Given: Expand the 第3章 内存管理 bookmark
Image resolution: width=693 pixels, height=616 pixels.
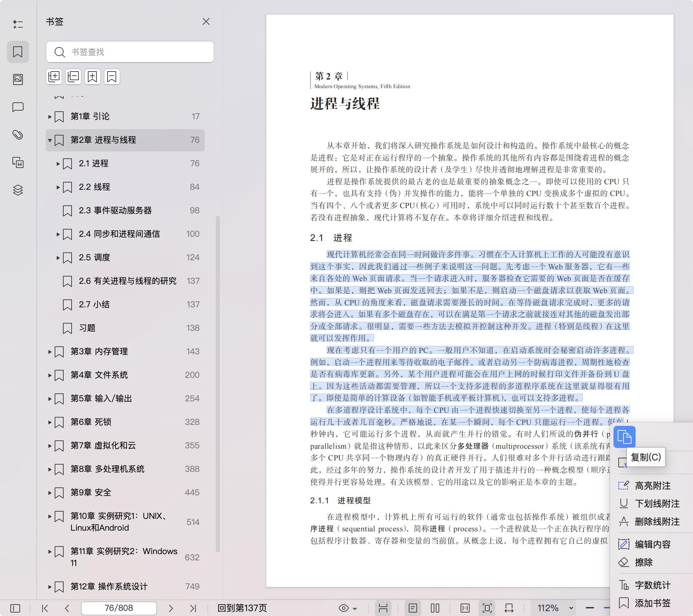Looking at the screenshot, I should tap(49, 352).
